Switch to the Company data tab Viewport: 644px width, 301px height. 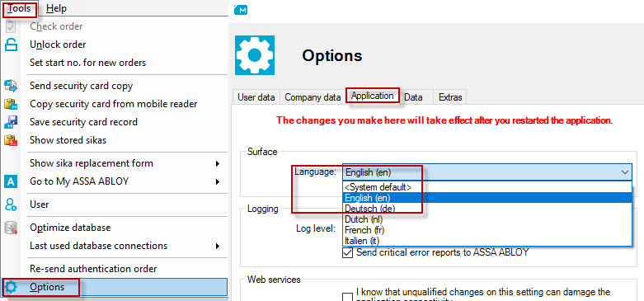tap(313, 97)
